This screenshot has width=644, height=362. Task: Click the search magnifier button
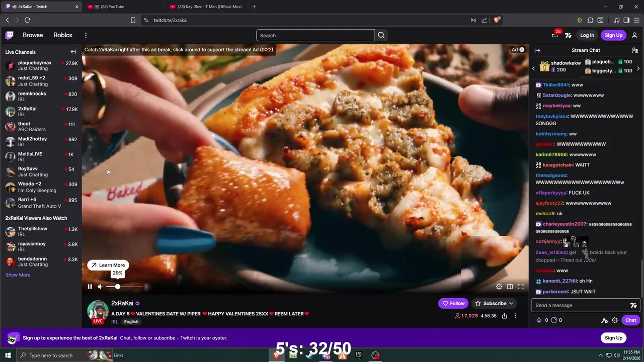click(381, 35)
